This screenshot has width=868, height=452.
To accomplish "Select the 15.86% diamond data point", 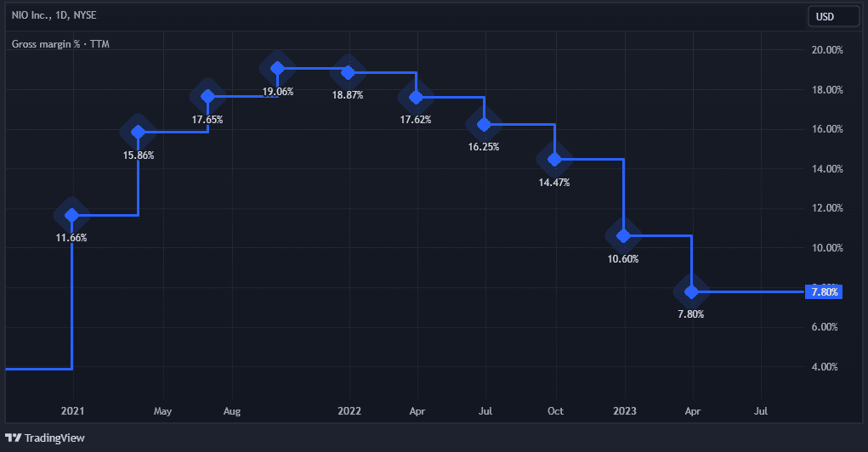I will tap(138, 132).
